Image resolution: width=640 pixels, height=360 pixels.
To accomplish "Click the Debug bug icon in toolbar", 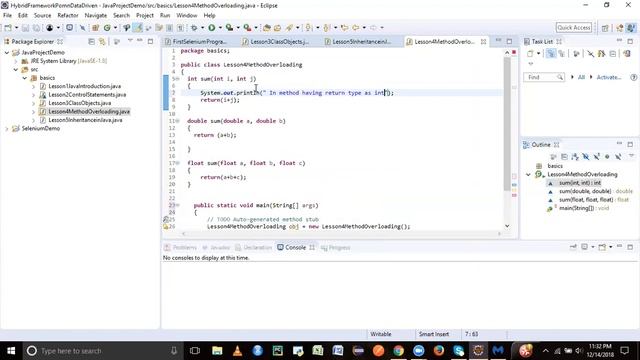I will pyautogui.click(x=194, y=27).
